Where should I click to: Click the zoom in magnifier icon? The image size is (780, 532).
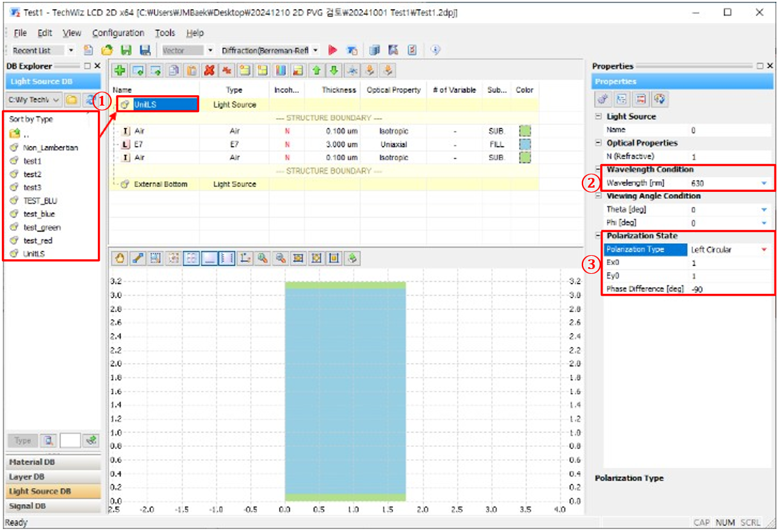262,258
